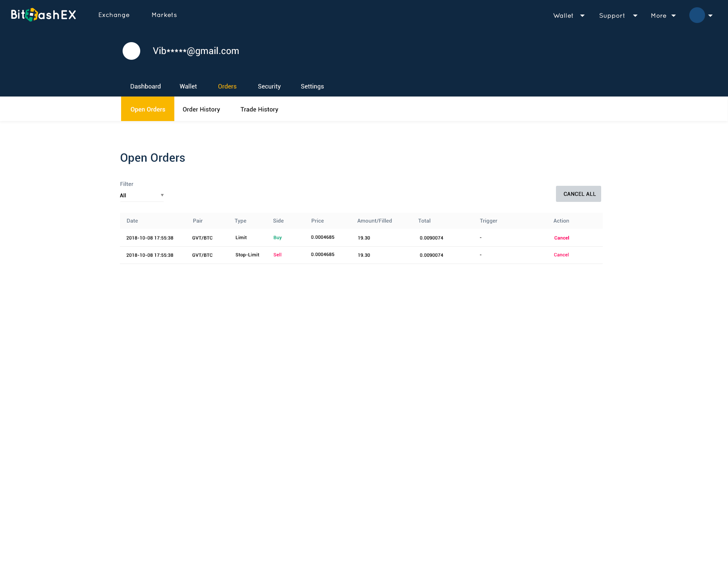
Task: Open the account Settings tab
Action: [x=312, y=87]
